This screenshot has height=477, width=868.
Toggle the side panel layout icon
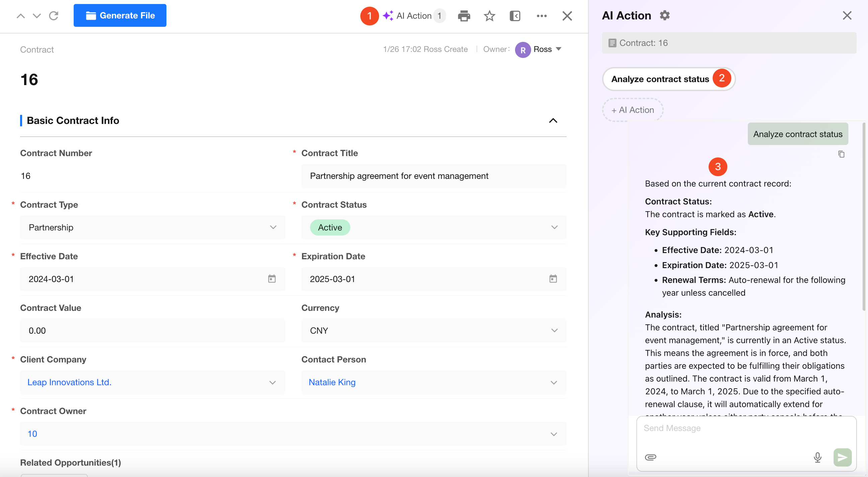pyautogui.click(x=515, y=16)
